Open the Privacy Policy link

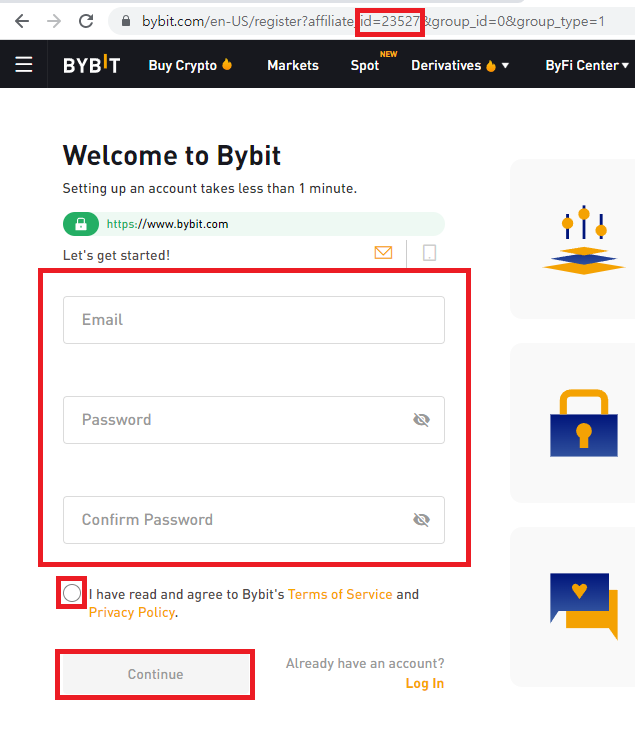[x=132, y=612]
